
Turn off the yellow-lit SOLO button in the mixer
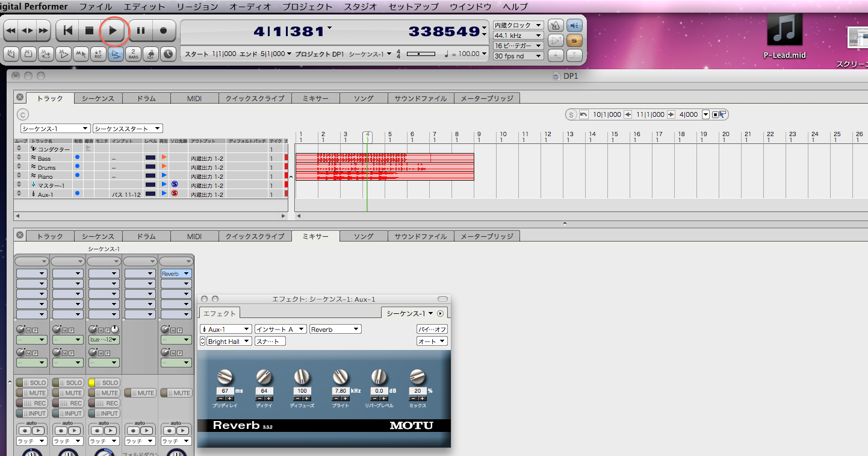(104, 383)
